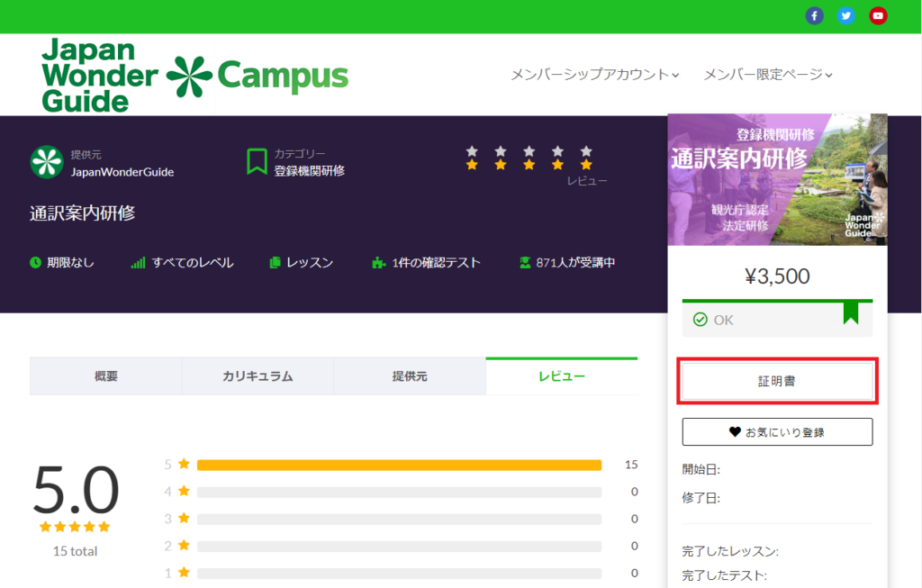Click the quiz puzzle icon beside 1件の確認テスト
The image size is (922, 588).
tap(378, 263)
